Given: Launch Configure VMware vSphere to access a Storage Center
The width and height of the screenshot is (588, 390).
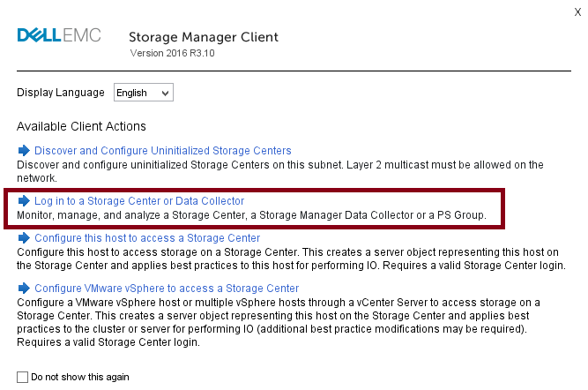Looking at the screenshot, I should pos(167,289).
